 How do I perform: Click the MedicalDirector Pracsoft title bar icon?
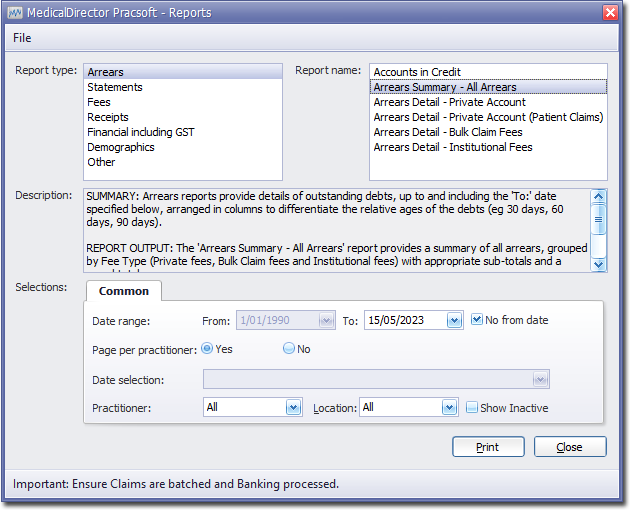14,12
